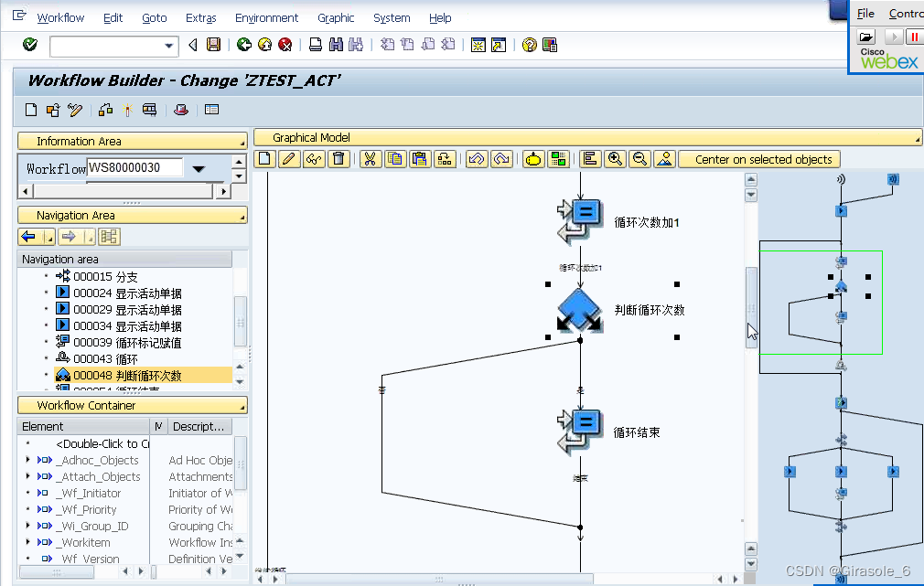Image resolution: width=924 pixels, height=586 pixels.
Task: Click the Workflow WS80000030 input field
Action: point(134,167)
